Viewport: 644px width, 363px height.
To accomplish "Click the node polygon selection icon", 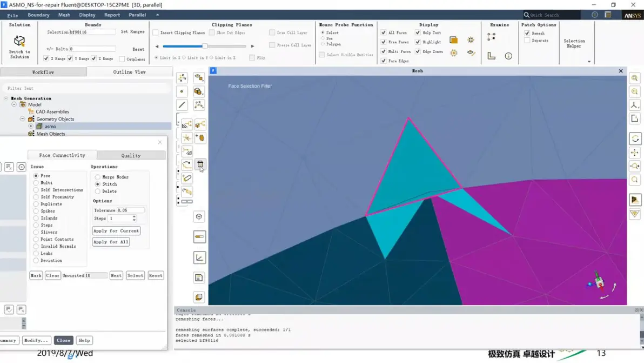I will click(x=199, y=105).
